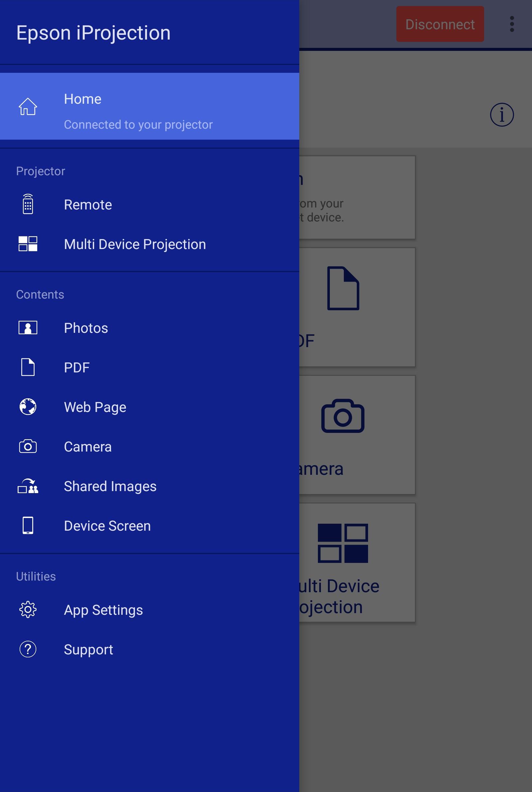Click the Utilities section header
The height and width of the screenshot is (792, 532).
[x=36, y=576]
